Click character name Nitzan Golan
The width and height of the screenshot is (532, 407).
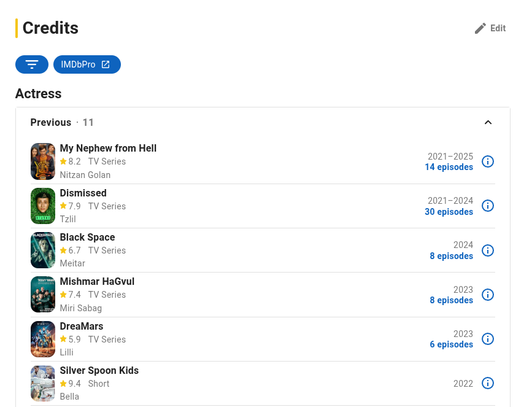[85, 175]
